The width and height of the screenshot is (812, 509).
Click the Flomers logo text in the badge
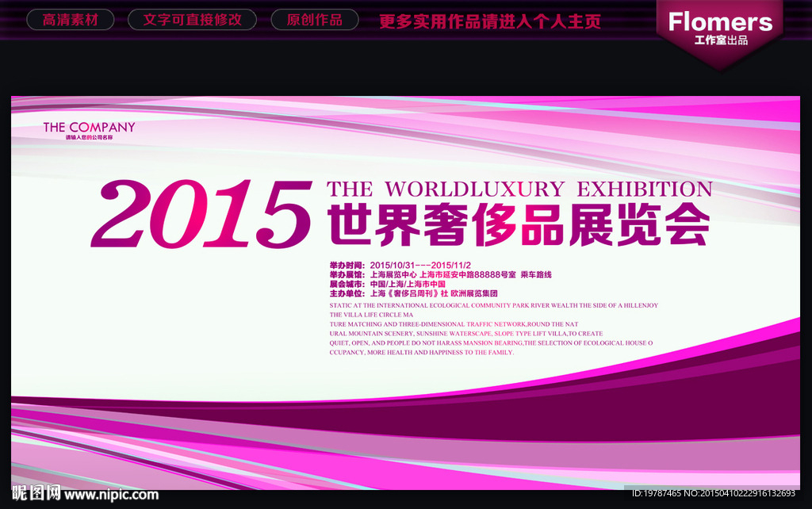click(x=720, y=21)
